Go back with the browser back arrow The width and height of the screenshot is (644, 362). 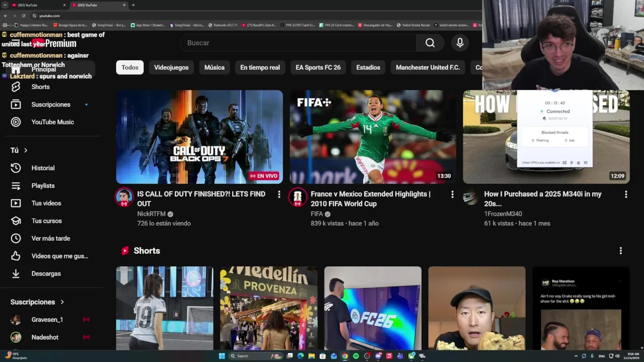pyautogui.click(x=6, y=16)
